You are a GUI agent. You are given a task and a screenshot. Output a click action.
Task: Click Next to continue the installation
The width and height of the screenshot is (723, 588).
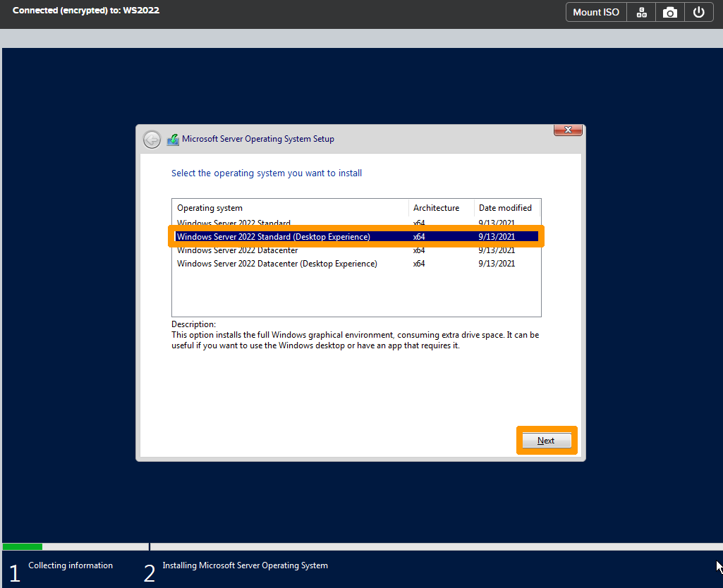546,440
